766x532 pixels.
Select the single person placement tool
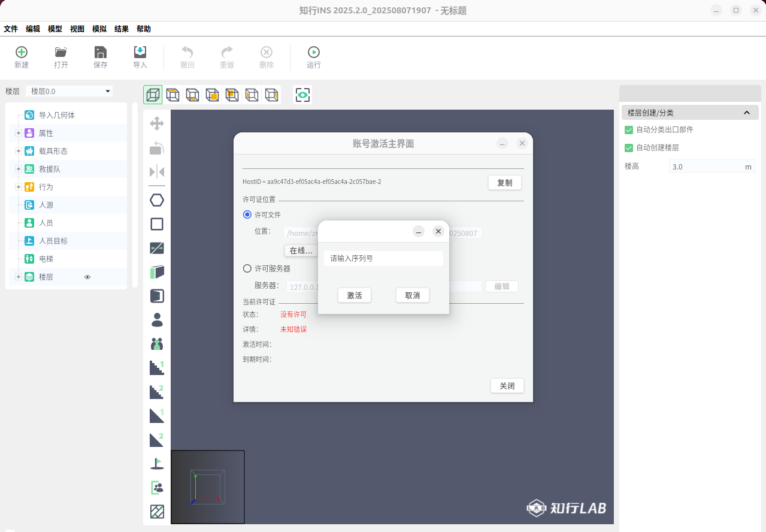point(157,320)
